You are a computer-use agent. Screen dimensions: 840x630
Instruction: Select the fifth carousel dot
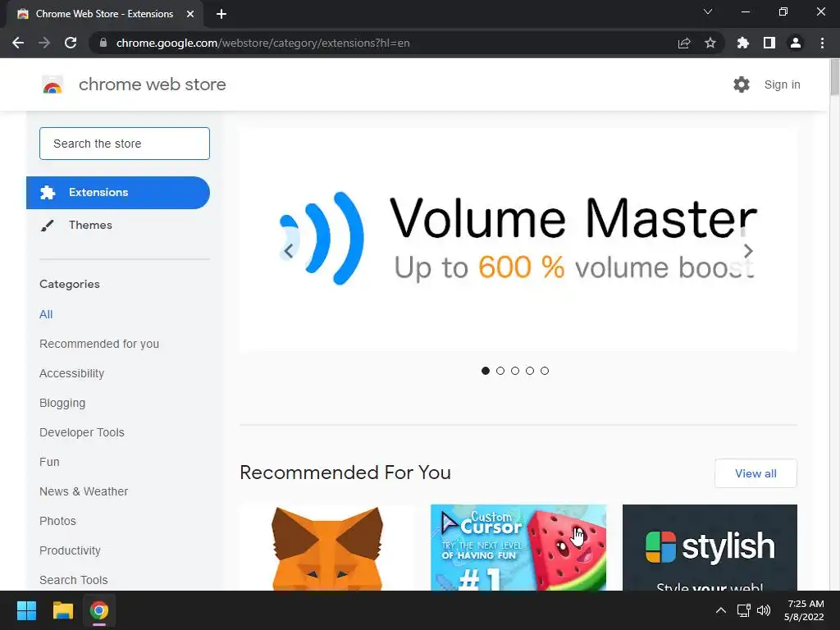click(545, 371)
